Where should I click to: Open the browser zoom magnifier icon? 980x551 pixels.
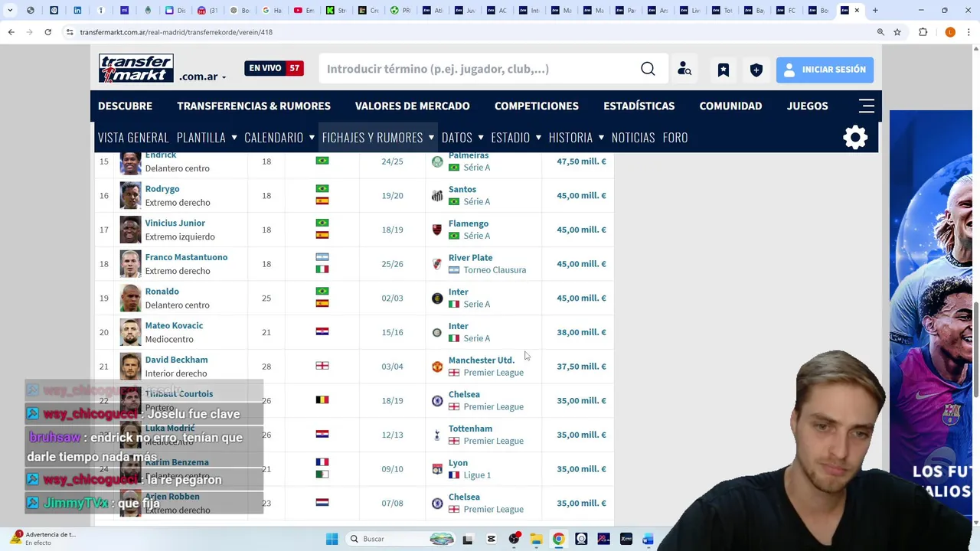coord(880,32)
